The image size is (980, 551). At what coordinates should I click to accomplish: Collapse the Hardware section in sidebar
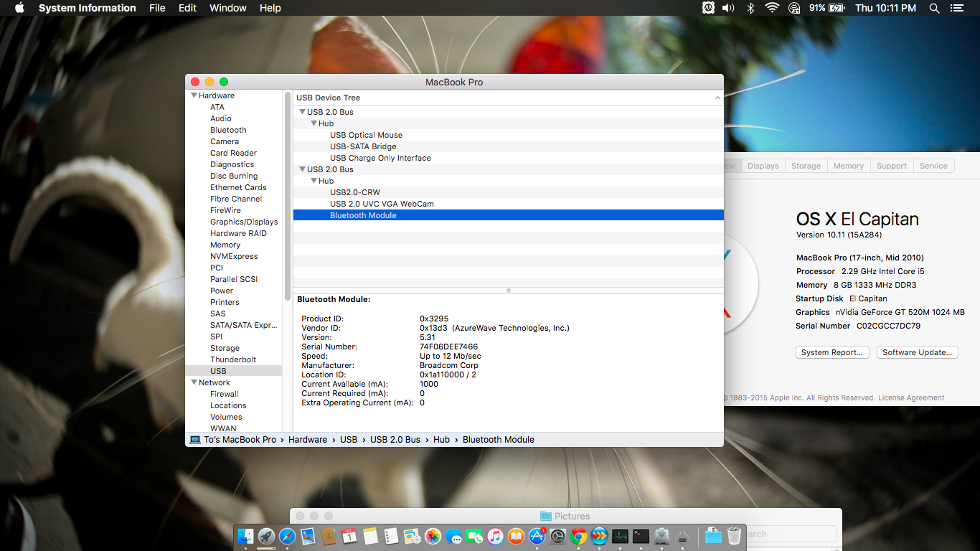coord(194,95)
